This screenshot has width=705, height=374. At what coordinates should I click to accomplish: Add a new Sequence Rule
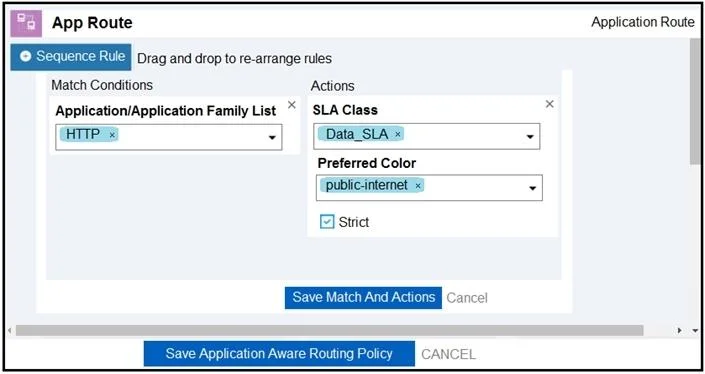[x=71, y=57]
